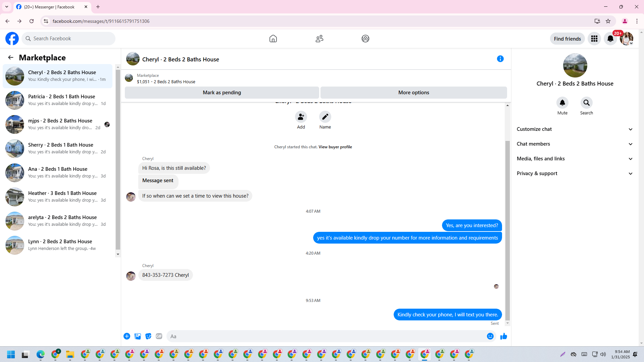Open the Chrome profile icon
Screen dimensions: 644x362
(625, 21)
